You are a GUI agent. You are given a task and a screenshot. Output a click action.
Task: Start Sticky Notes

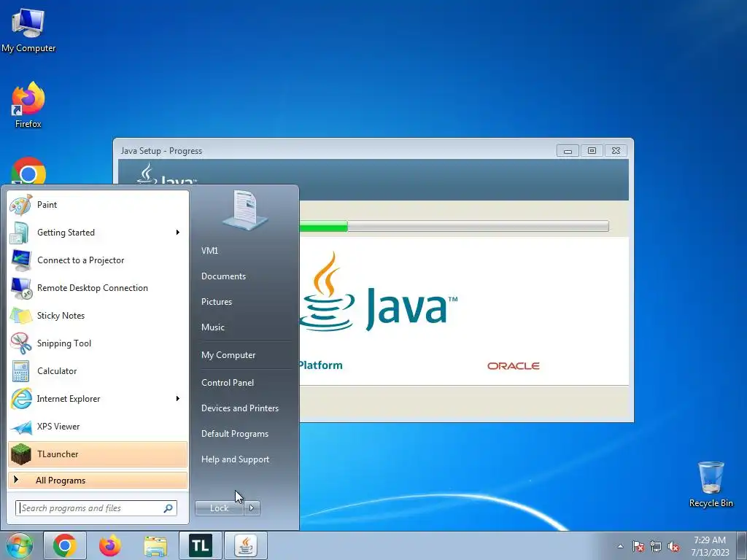click(x=98, y=315)
